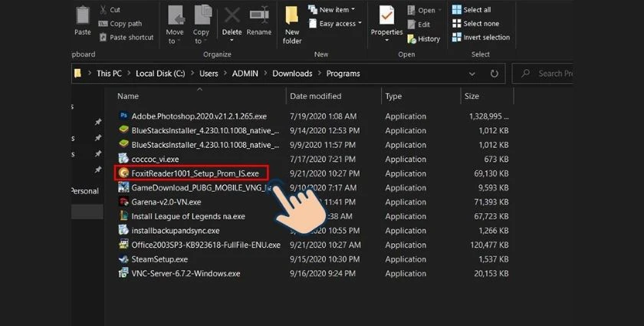This screenshot has height=326, width=644.
Task: Click the search box
Action: pos(543,74)
